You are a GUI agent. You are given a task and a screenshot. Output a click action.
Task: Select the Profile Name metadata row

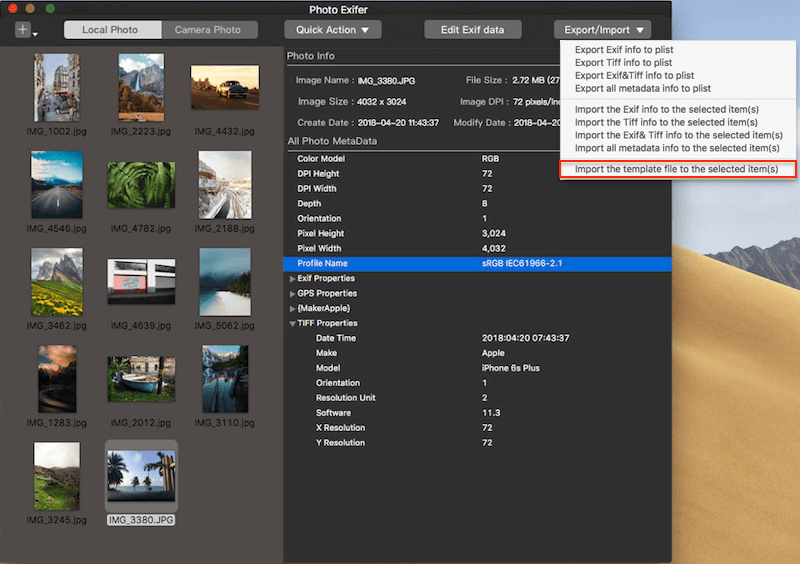[477, 263]
